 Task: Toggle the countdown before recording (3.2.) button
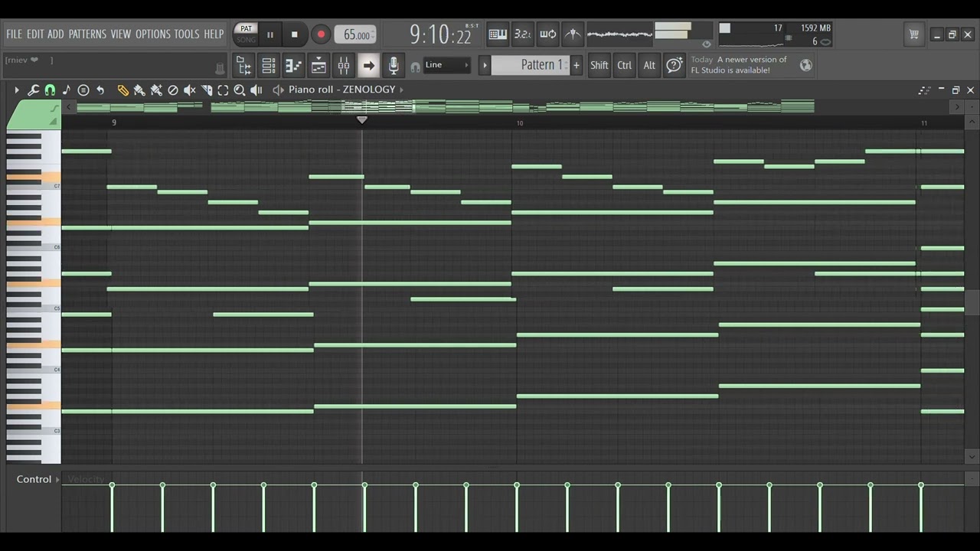pos(522,34)
